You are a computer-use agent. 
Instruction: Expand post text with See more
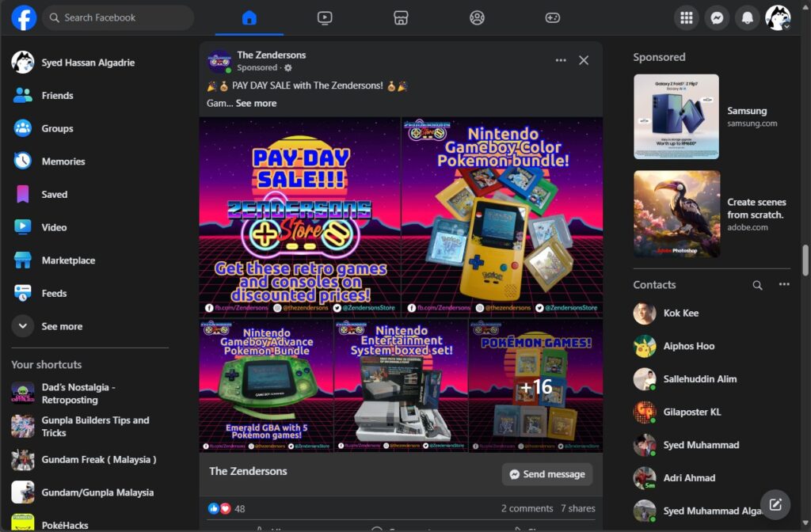pyautogui.click(x=256, y=104)
